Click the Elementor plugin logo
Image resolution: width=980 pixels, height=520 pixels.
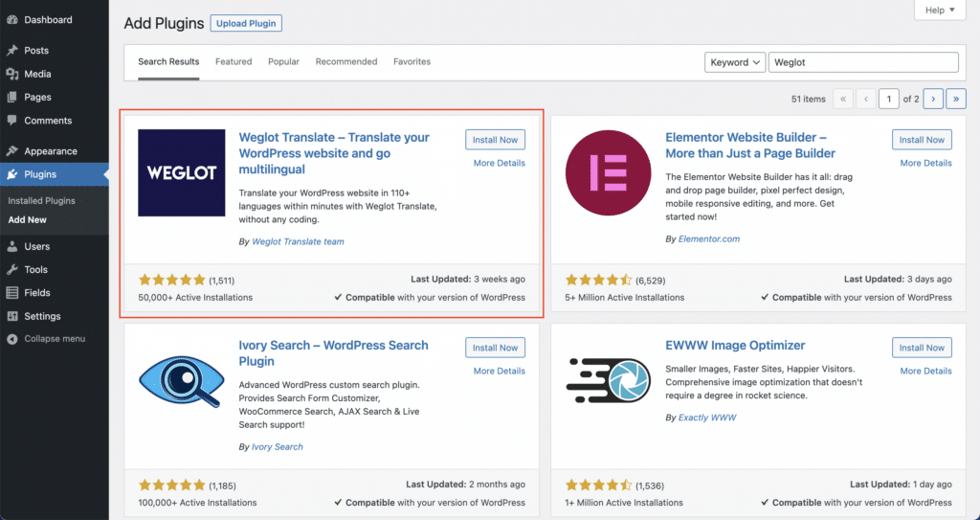point(608,172)
